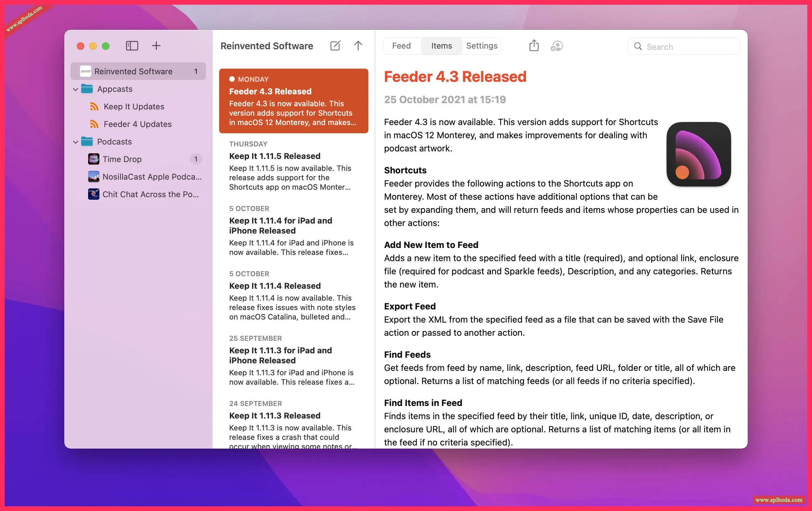Toggle the sidebar visibility button
This screenshot has width=812, height=511.
(132, 45)
